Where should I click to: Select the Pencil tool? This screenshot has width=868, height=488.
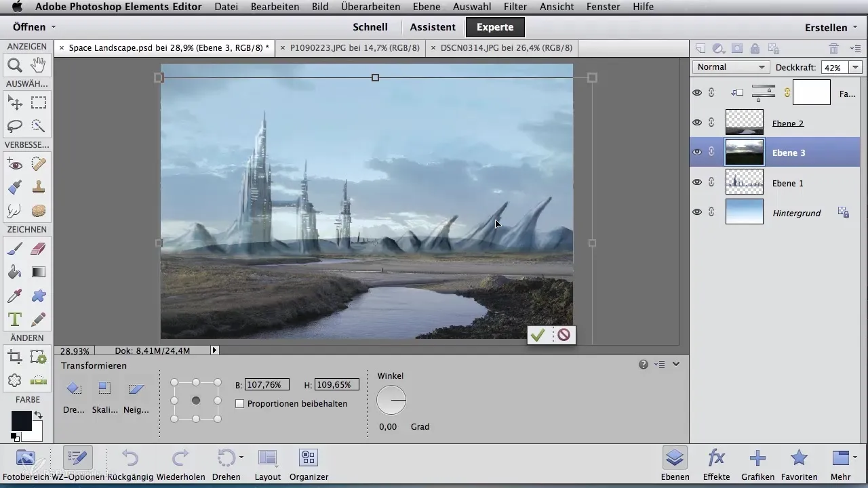pos(39,319)
